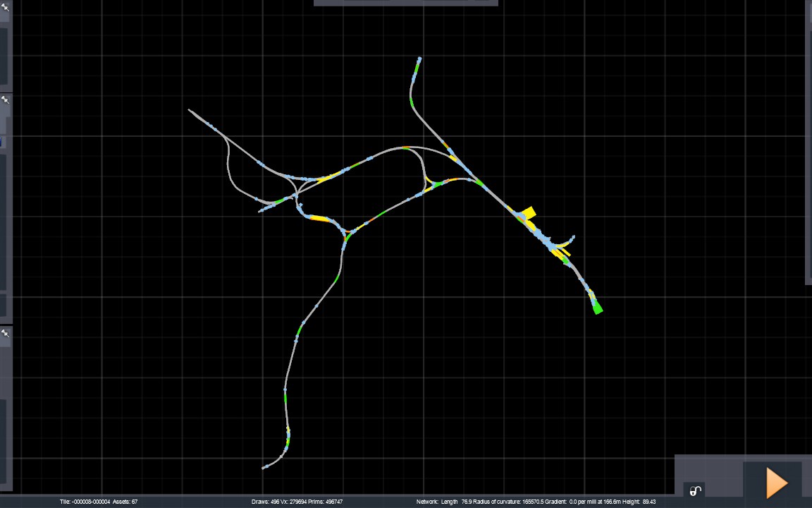Screen dimensions: 812x508
Task: Select the northwest end of the grey track
Action: [190, 110]
